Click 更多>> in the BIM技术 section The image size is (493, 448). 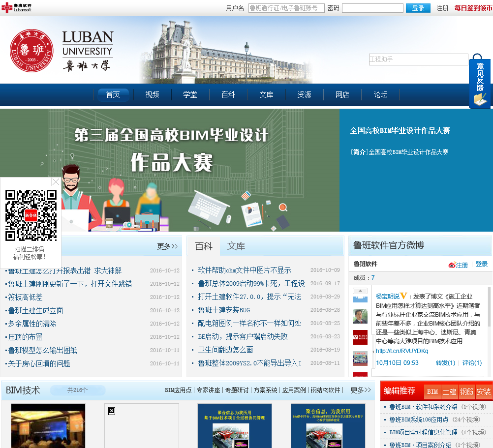click(361, 390)
